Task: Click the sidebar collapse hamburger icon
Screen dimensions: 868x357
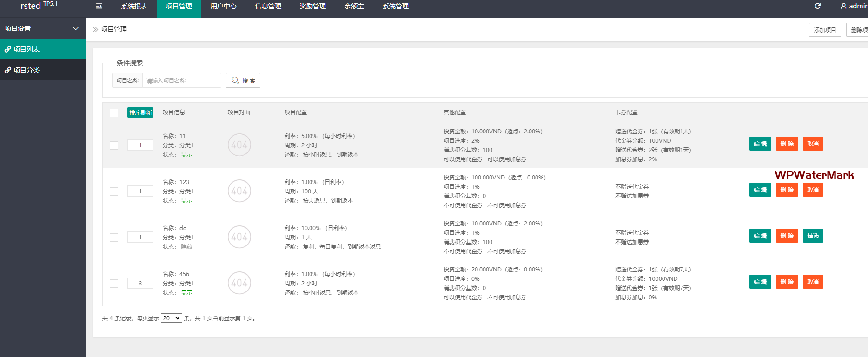Action: pos(99,7)
